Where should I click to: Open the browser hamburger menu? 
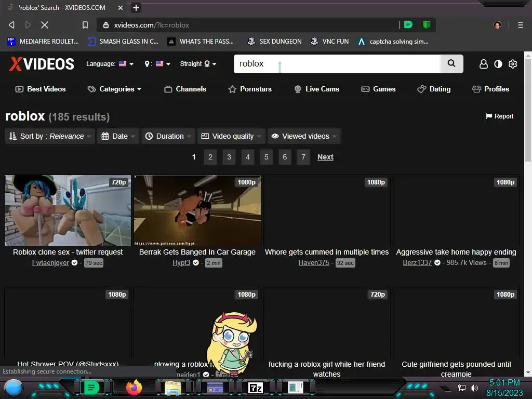(520, 25)
